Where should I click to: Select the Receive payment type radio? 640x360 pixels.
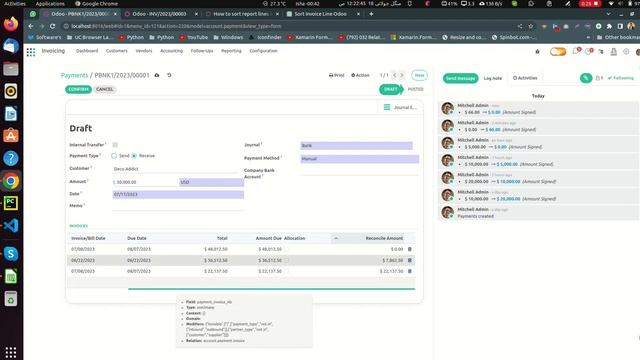tap(134, 156)
